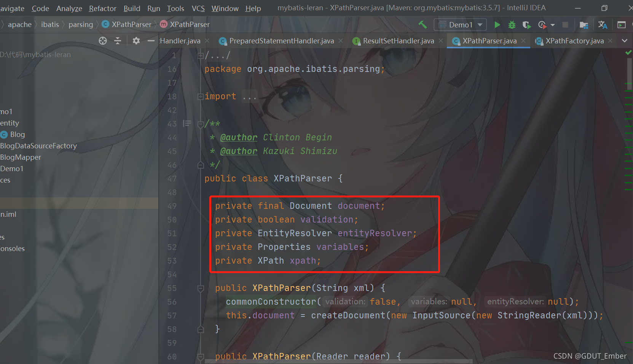Click the ibatis breadcrumb
Viewport: 633px width, 364px height.
tap(50, 25)
